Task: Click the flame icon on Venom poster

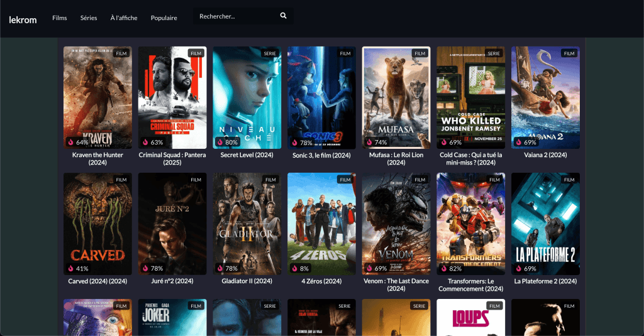Action: coord(369,268)
